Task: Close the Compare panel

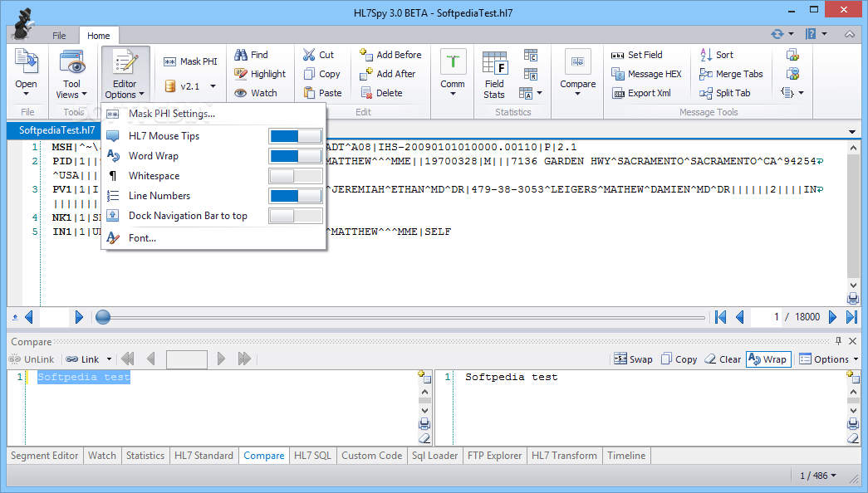Action: [852, 341]
